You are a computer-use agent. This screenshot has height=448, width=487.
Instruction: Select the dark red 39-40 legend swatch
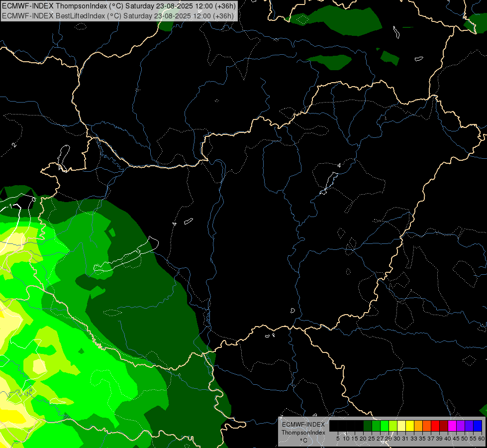(x=444, y=426)
